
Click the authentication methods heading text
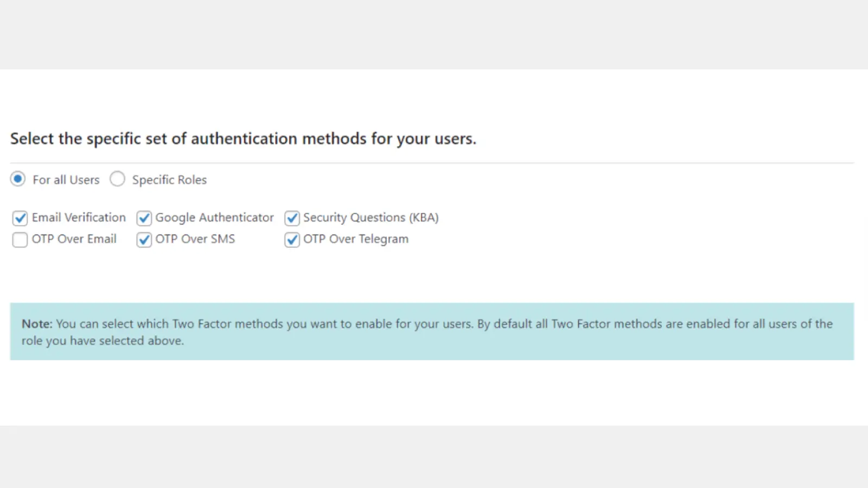point(243,139)
